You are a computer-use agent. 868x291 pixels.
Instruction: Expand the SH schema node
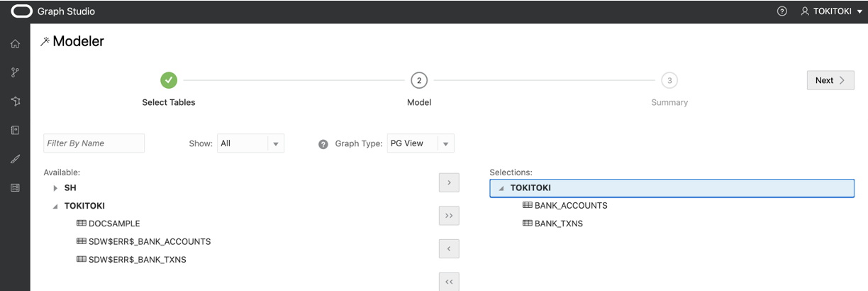(x=55, y=188)
